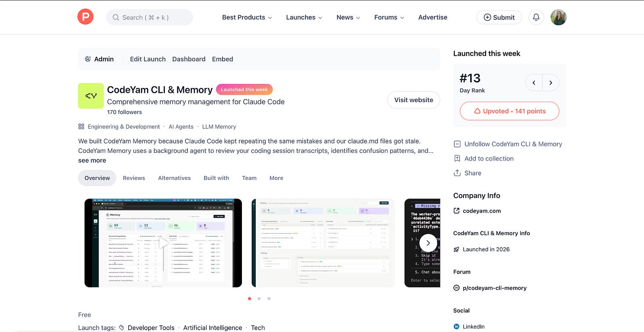Screen dimensions: 644x332
Task: Click the rocket icon beside Launched in 2026
Action: point(456,249)
